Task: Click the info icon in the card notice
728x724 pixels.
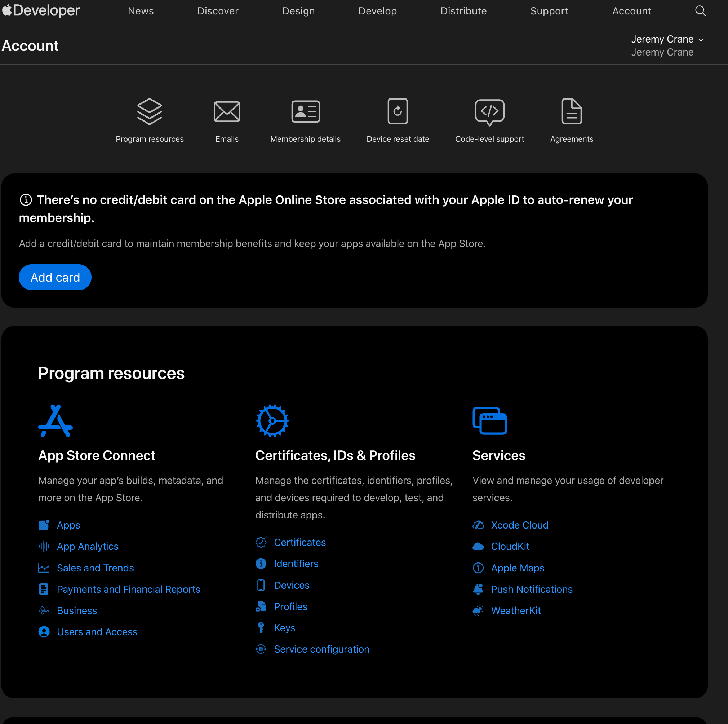Action: pos(26,200)
